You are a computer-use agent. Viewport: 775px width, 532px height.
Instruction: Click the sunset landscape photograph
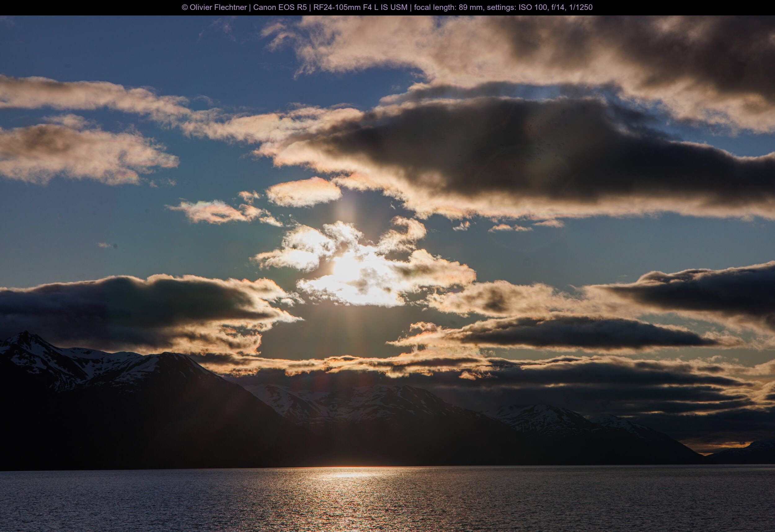pyautogui.click(x=387, y=274)
